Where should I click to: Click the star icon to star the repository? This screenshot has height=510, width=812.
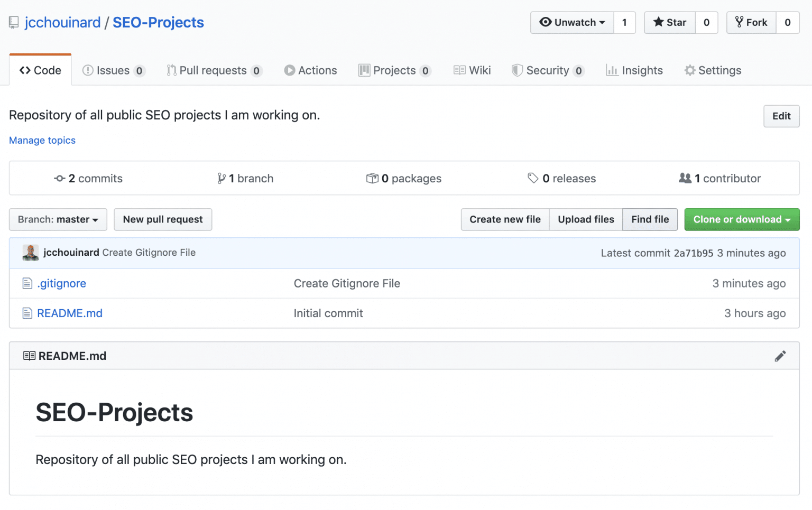point(658,22)
